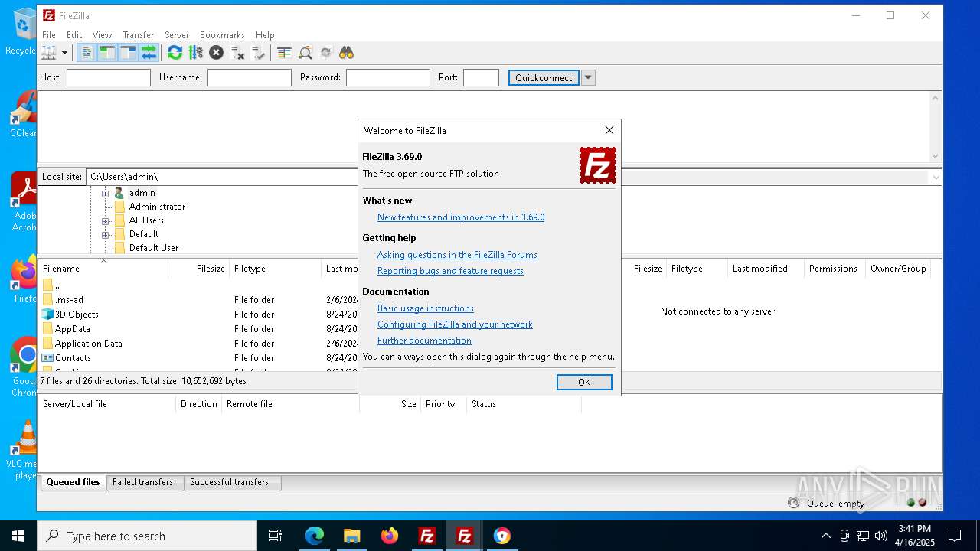Open Site Manager dropdown arrow
This screenshot has height=551, width=980.
coord(64,53)
